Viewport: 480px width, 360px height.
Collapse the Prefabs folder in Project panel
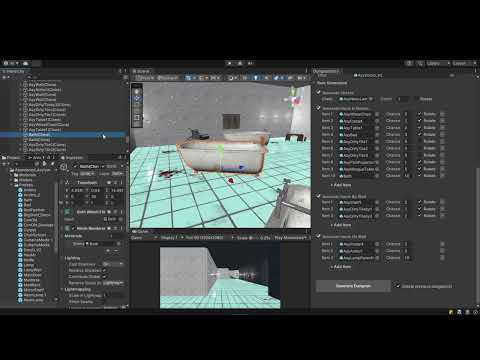[11, 185]
